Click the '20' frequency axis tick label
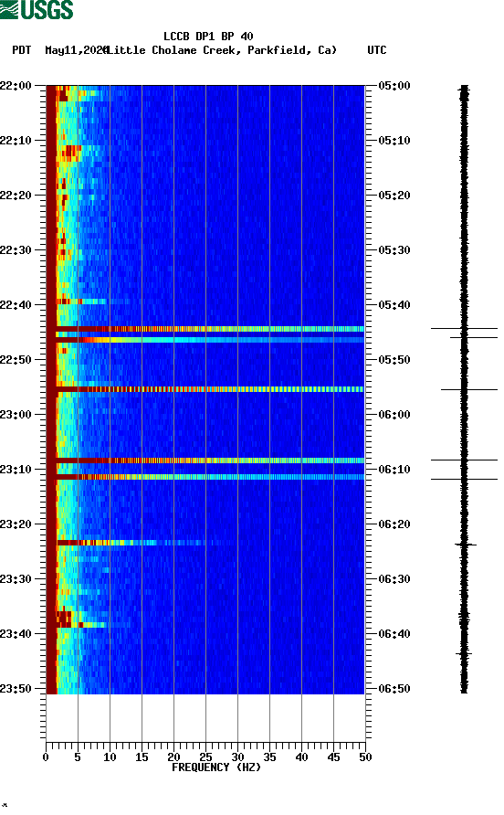The width and height of the screenshot is (504, 815). pos(173,757)
